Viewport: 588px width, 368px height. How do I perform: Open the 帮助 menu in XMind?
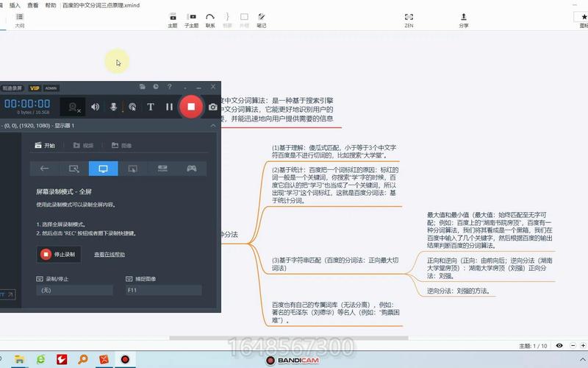click(x=51, y=5)
